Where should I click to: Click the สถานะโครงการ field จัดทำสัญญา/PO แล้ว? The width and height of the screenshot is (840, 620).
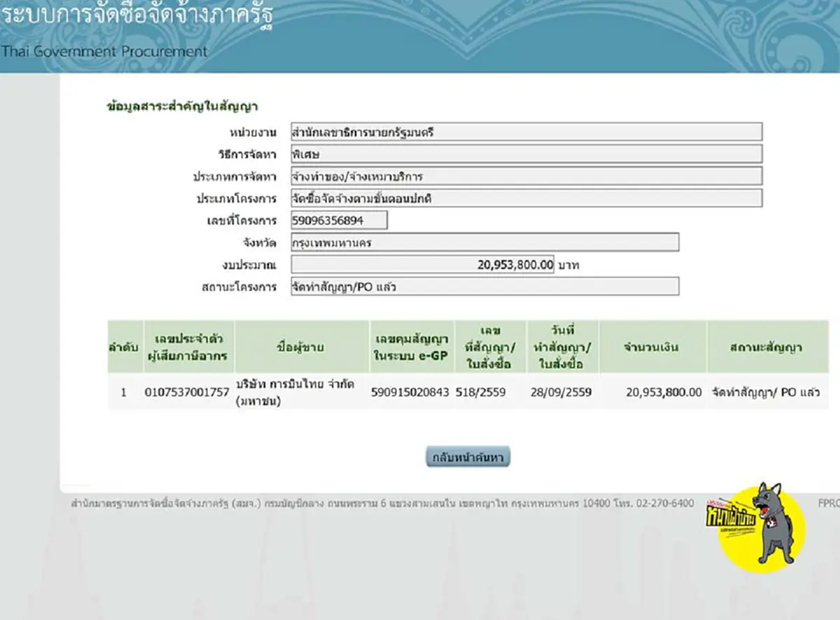484,287
